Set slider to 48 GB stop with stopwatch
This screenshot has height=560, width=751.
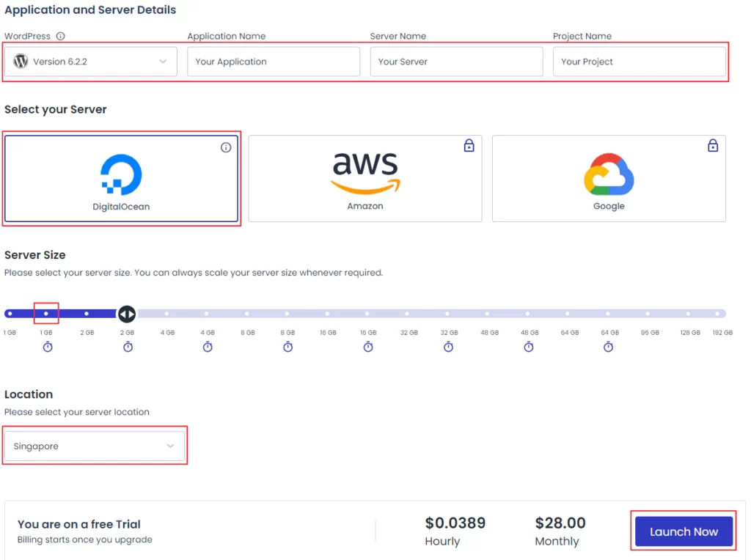527,314
